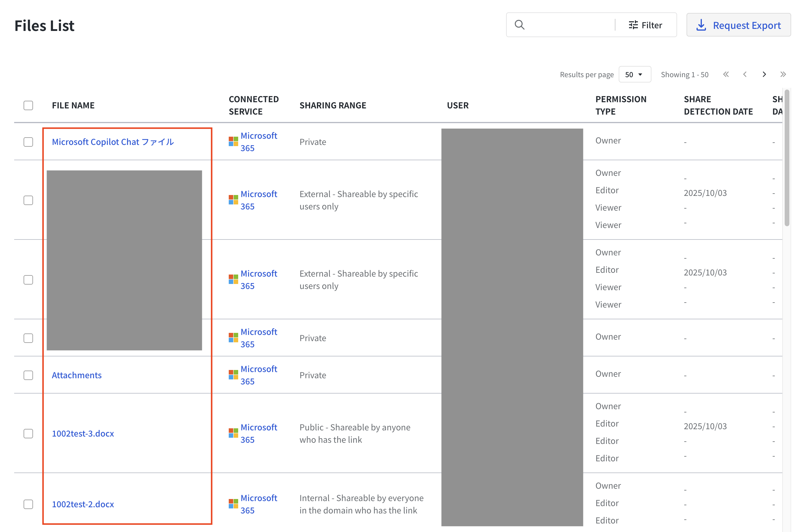
Task: Click Microsoft 365 logo in 1002test-2.docx row
Action: pos(233,503)
